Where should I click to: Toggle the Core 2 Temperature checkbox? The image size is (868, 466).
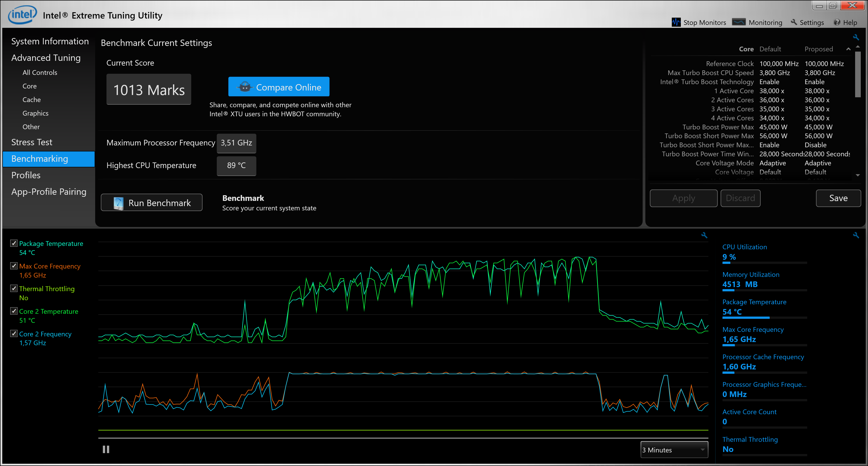point(14,311)
